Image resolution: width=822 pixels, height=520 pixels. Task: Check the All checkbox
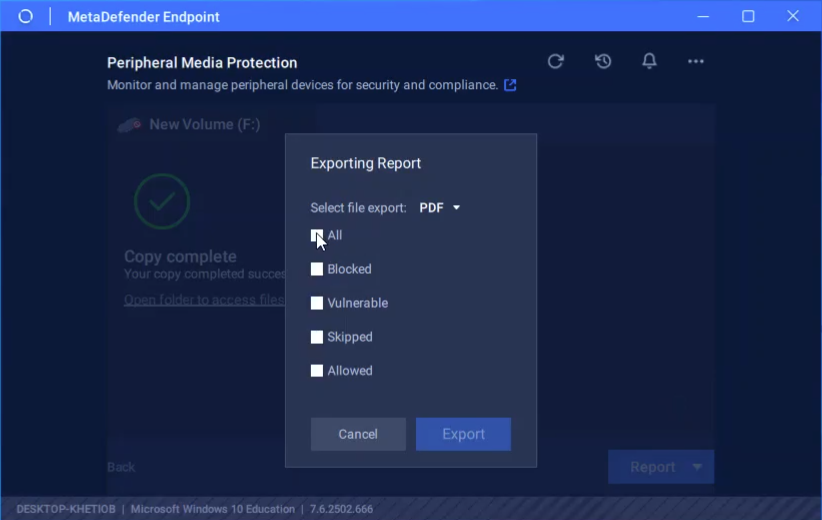[317, 235]
